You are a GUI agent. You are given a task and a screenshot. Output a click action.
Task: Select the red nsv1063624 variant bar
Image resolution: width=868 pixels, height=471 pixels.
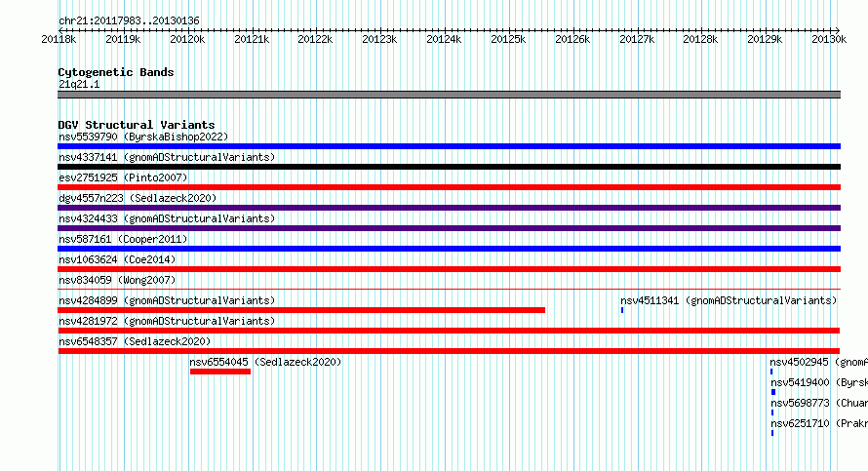(x=449, y=269)
